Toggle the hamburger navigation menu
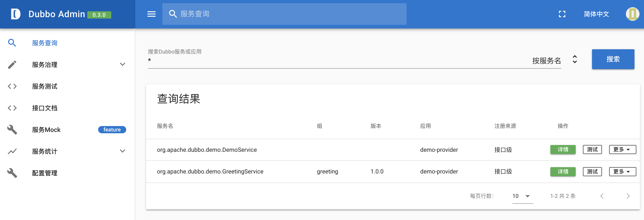Viewport: 644px width, 220px height. 151,14
